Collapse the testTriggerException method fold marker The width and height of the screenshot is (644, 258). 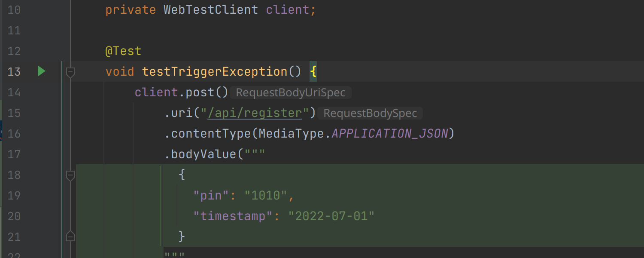click(70, 72)
